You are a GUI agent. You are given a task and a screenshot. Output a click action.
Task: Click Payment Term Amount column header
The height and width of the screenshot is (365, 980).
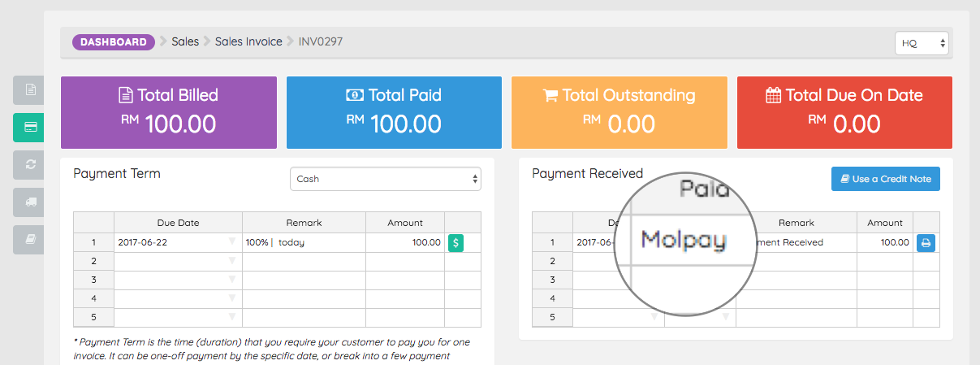coord(405,223)
